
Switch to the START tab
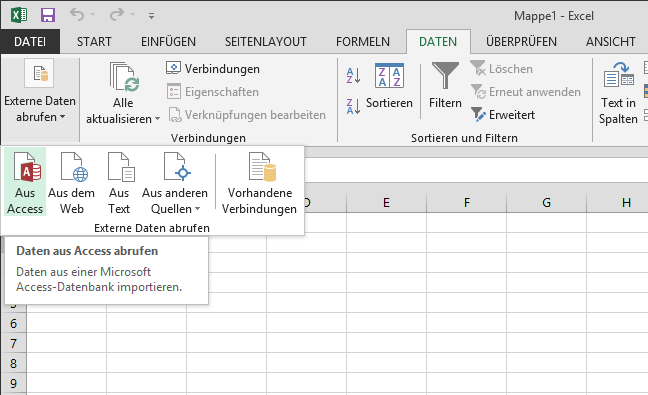(x=94, y=41)
